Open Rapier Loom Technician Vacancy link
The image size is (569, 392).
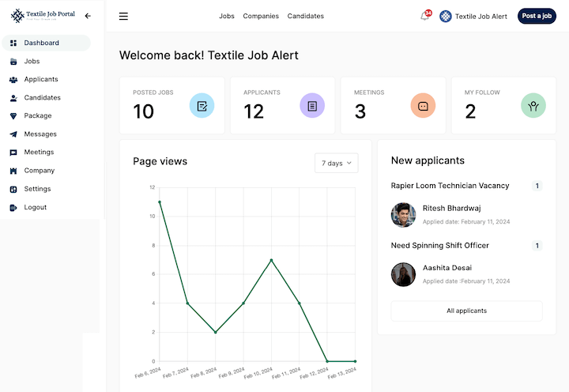click(450, 186)
